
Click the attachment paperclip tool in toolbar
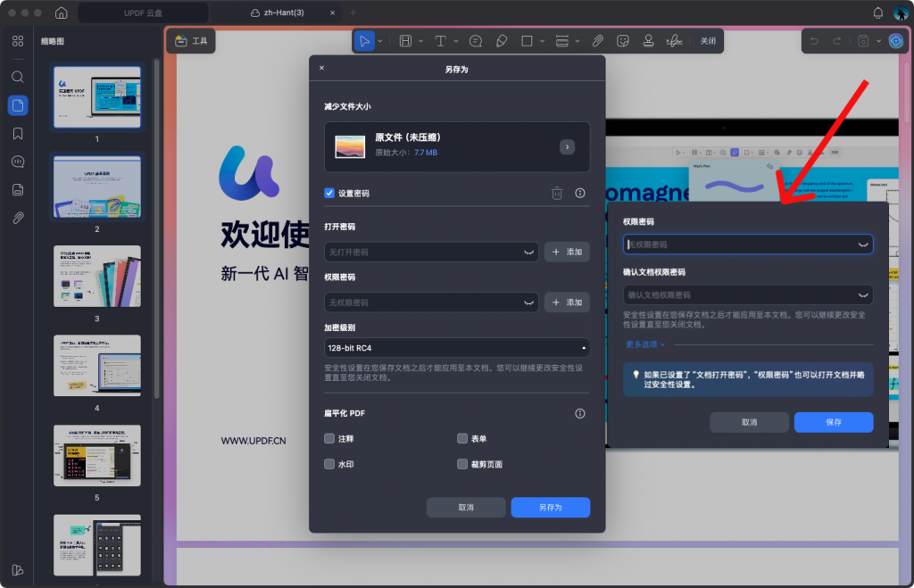[597, 41]
